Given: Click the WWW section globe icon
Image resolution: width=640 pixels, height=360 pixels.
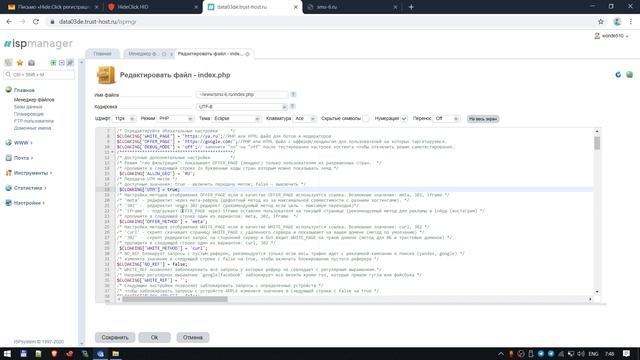Looking at the screenshot, I should [8, 142].
